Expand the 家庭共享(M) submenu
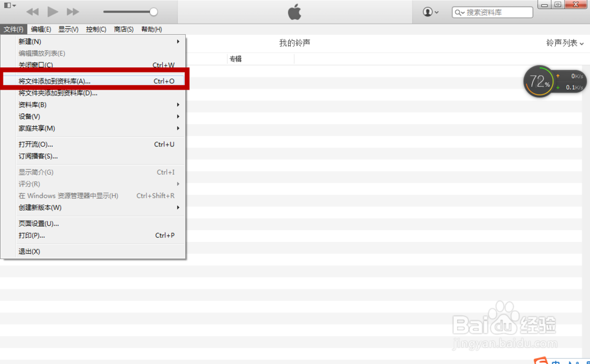 (93, 129)
